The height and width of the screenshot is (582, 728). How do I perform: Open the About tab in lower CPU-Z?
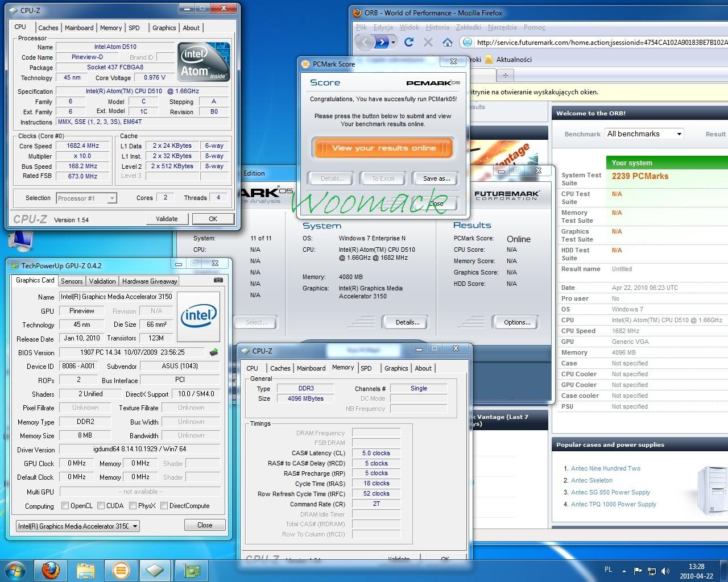[x=423, y=368]
